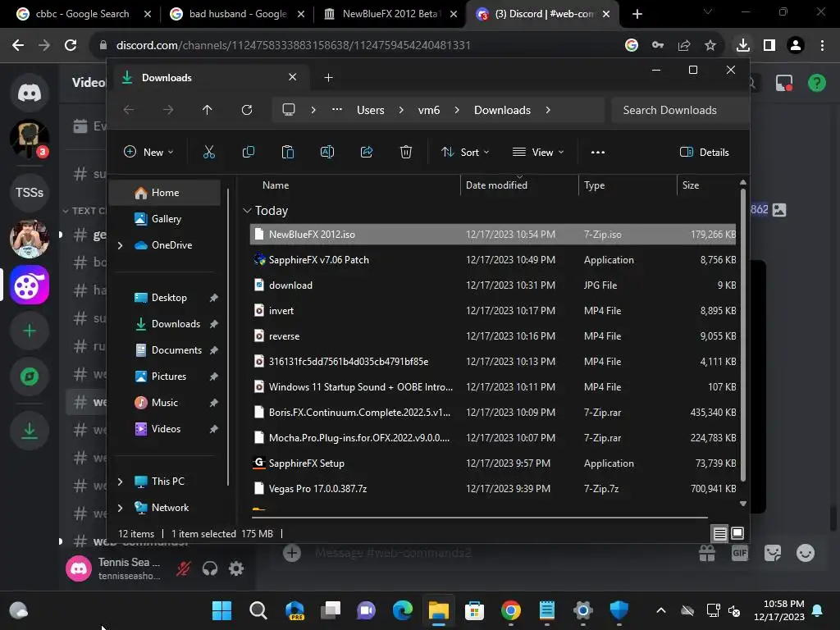Image resolution: width=840 pixels, height=630 pixels.
Task: Sort files by Size column header
Action: 691,185
